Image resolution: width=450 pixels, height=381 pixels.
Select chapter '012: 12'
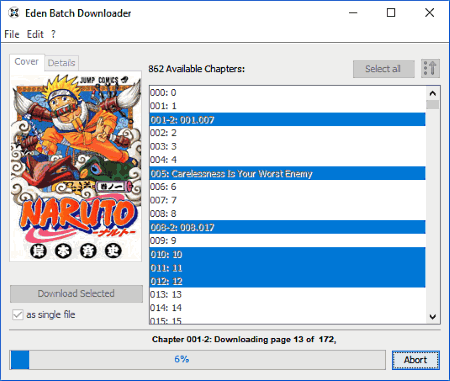pyautogui.click(x=288, y=281)
